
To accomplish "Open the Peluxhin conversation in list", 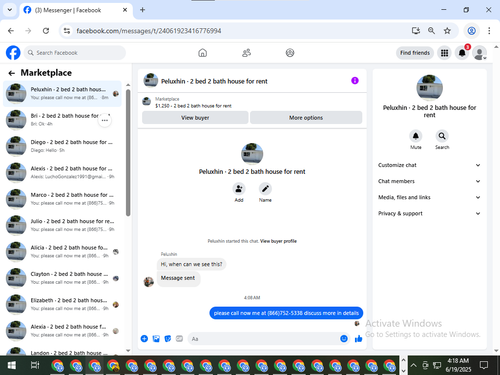I will tap(62, 94).
